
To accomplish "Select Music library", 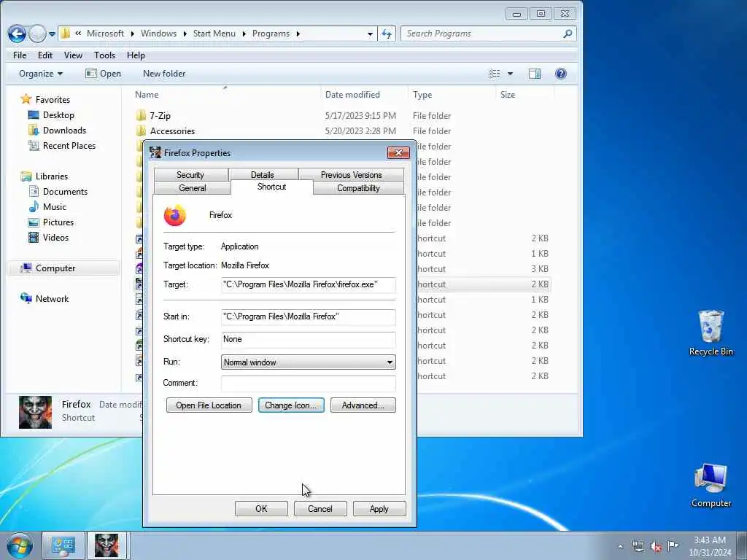I will click(x=54, y=206).
